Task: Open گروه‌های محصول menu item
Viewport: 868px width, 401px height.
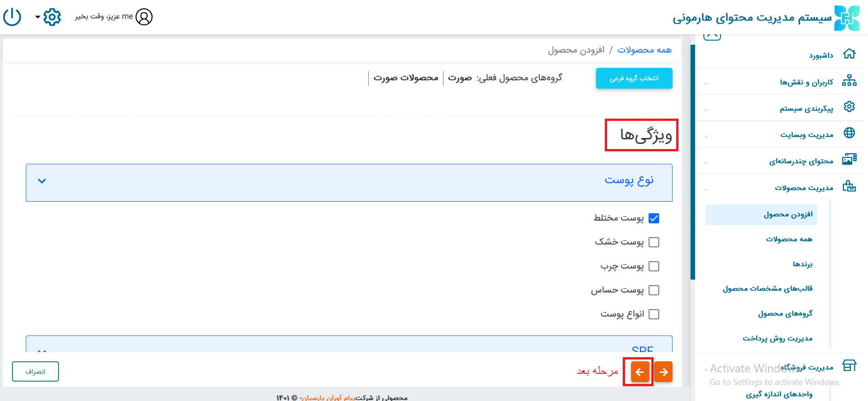Action: pyautogui.click(x=785, y=313)
